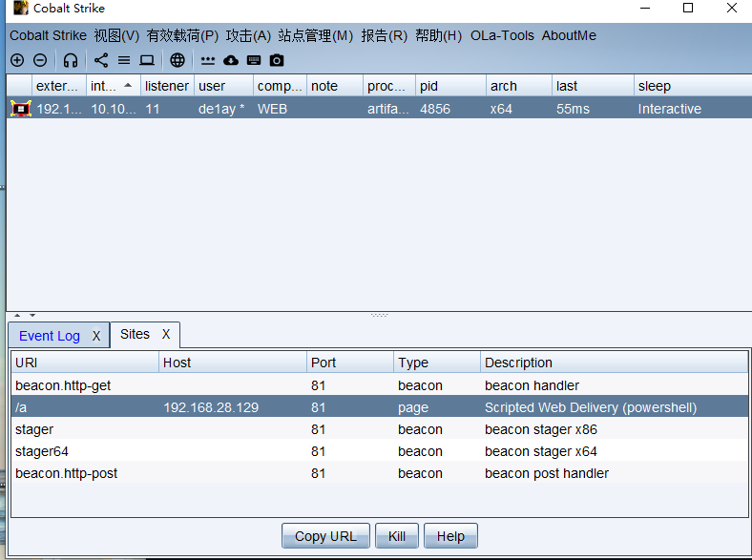Screen dimensions: 752x560
Task: Click the connect (plus) toolbar icon
Action: 17,60
